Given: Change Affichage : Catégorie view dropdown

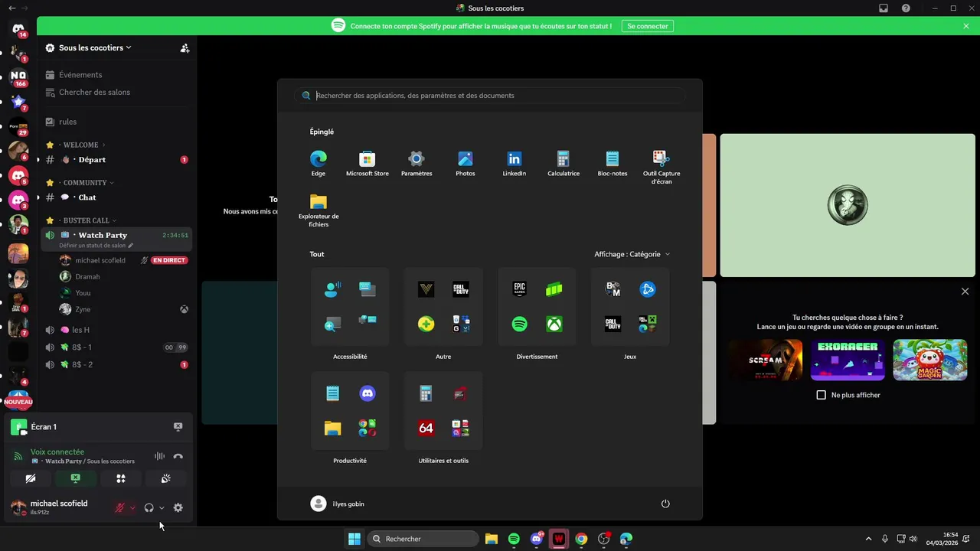Looking at the screenshot, I should point(632,254).
